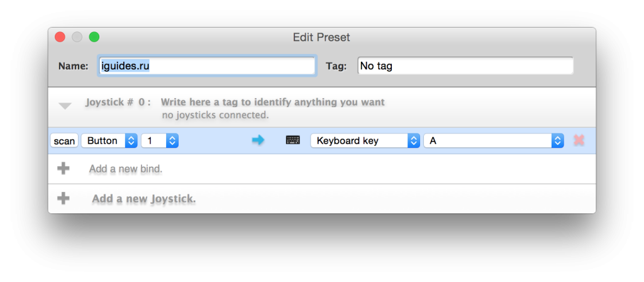Open the Button input type dropdown
644x282 pixels.
[x=109, y=141]
